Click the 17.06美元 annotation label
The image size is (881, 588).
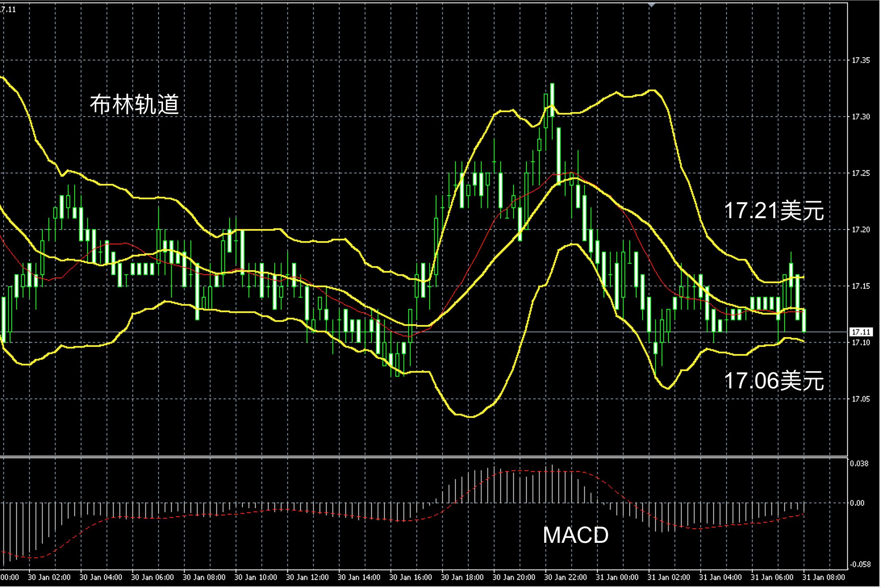[x=774, y=381]
